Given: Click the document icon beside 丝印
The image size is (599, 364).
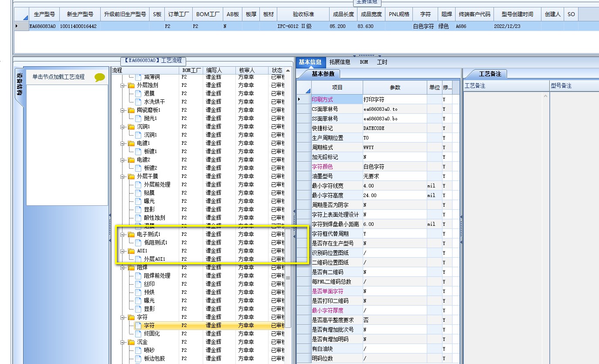Looking at the screenshot, I should pos(138,284).
